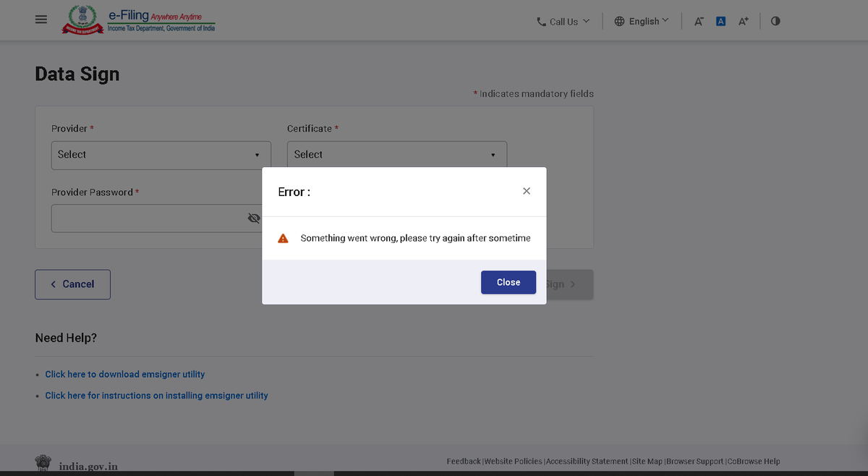Expand the Certificate select dropdown
868x476 pixels.
(x=397, y=155)
